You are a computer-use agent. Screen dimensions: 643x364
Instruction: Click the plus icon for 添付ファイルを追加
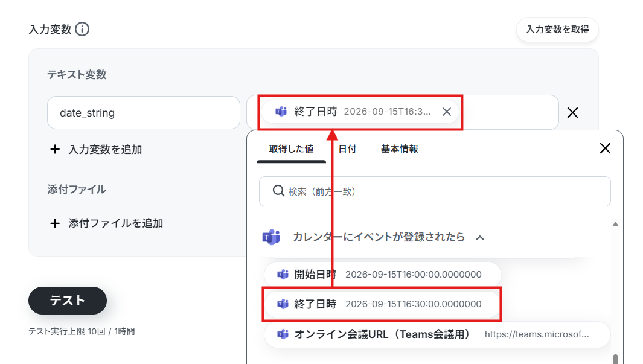pyautogui.click(x=54, y=223)
